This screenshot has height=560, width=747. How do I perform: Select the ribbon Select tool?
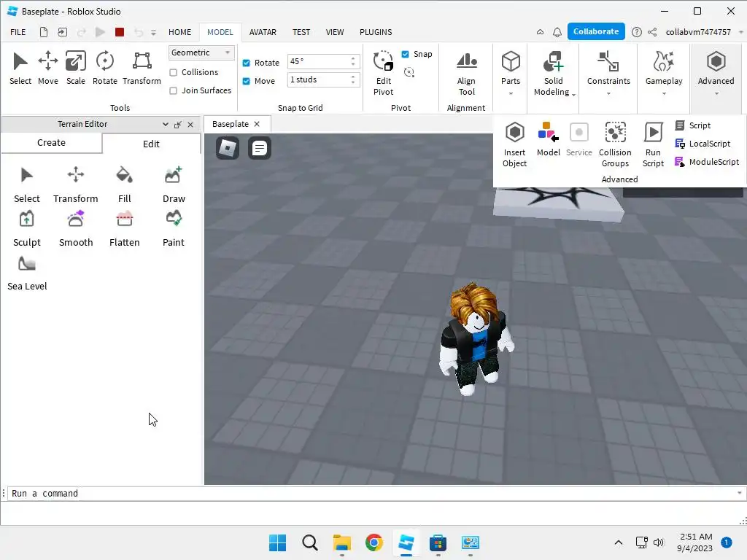[x=20, y=68]
